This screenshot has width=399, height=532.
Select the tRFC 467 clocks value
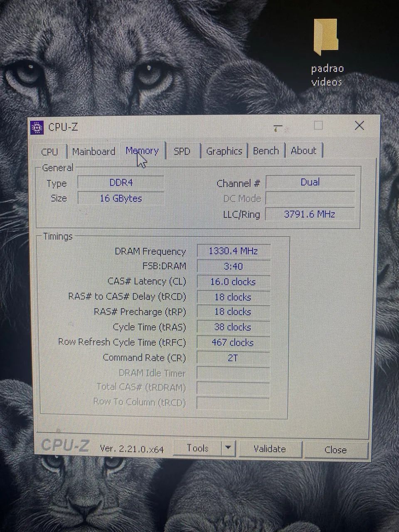coord(233,342)
